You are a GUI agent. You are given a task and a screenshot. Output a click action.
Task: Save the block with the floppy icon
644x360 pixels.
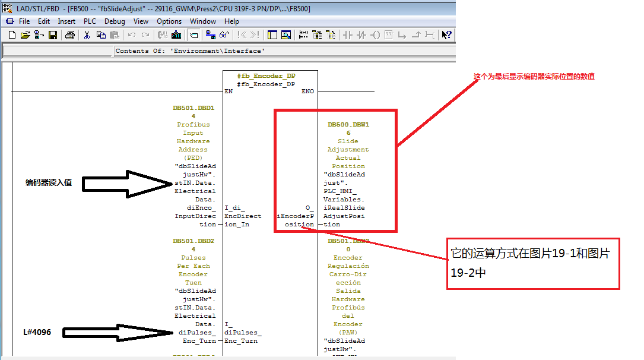point(53,35)
